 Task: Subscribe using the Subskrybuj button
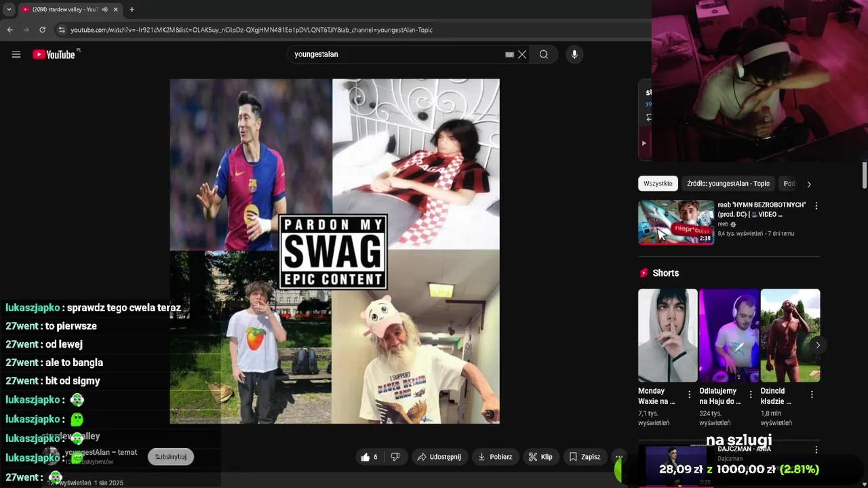[171, 457]
